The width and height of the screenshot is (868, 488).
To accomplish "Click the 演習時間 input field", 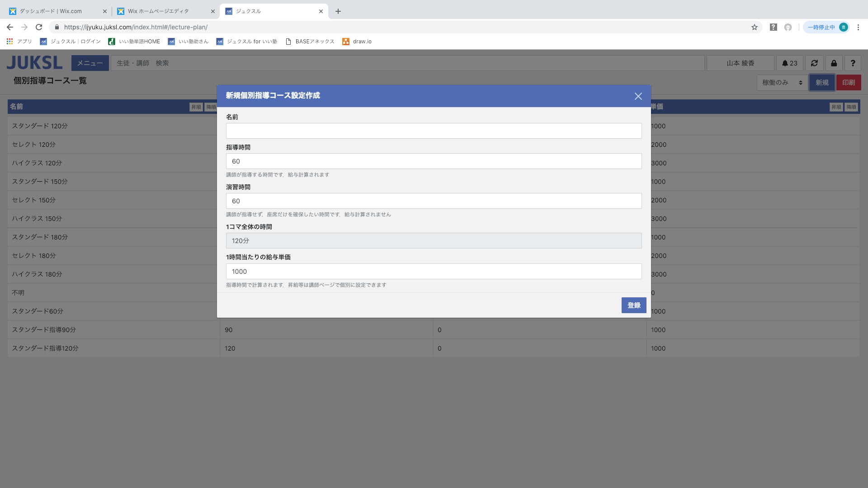I will tap(434, 201).
